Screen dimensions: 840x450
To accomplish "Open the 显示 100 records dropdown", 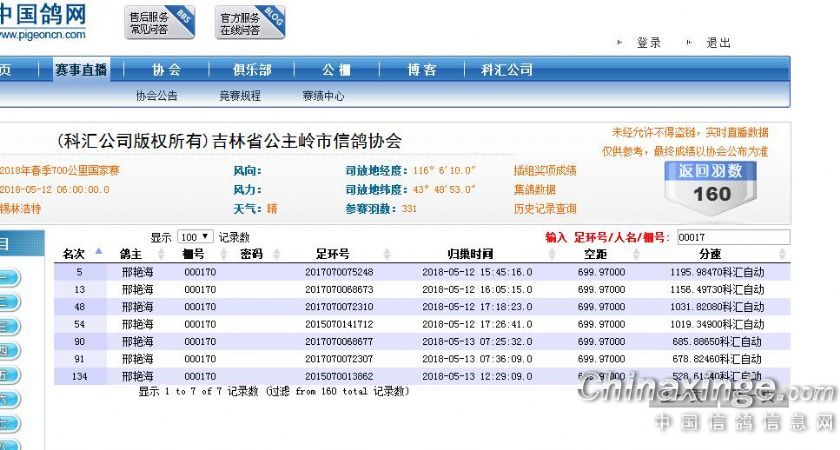I will coord(194,237).
